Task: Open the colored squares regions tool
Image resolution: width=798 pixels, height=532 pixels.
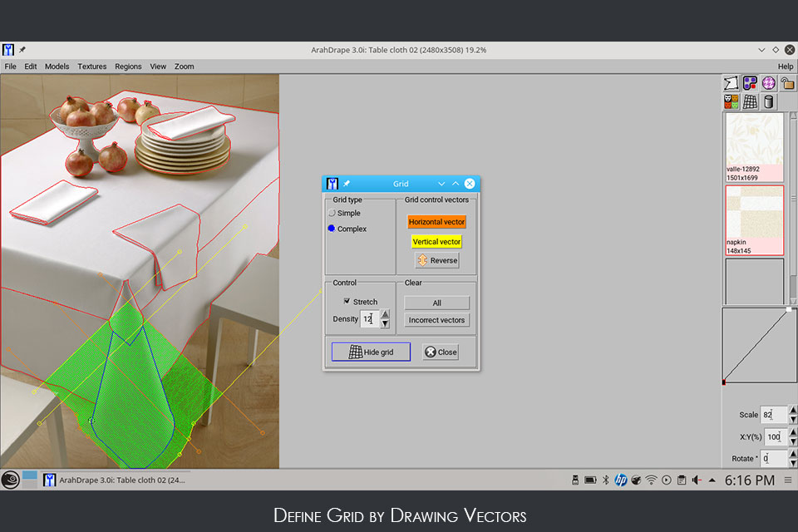Action: pyautogui.click(x=750, y=83)
